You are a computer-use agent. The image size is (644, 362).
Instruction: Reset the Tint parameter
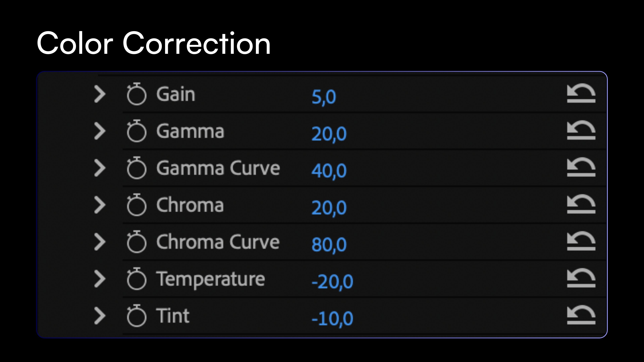(581, 315)
